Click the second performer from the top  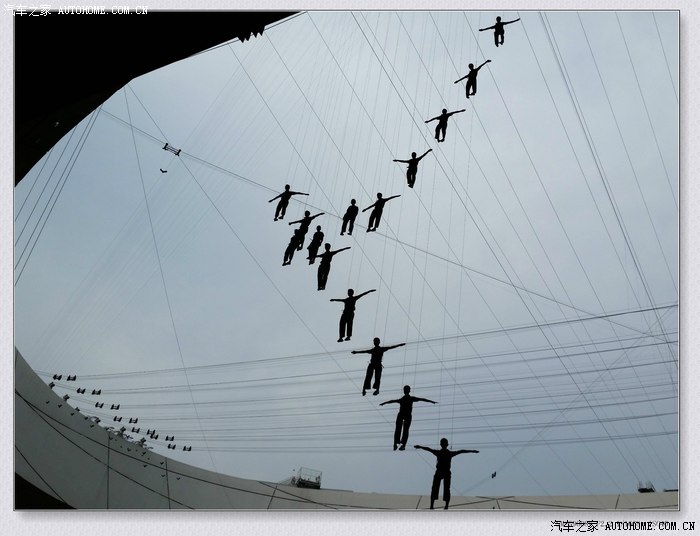[471, 78]
